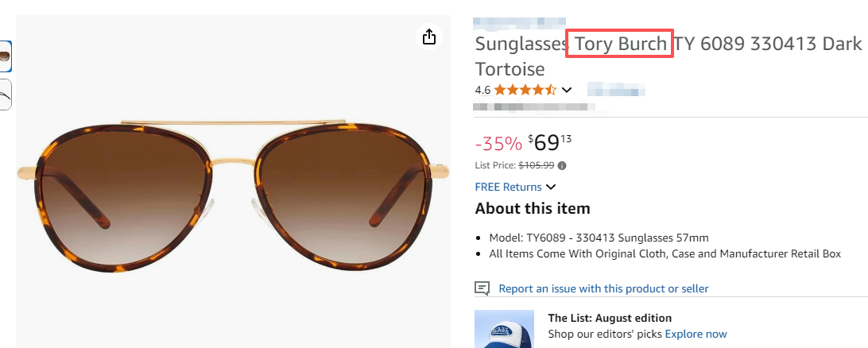Open the blurred ratings count link beside stars
This screenshot has width=868, height=348.
pos(614,90)
